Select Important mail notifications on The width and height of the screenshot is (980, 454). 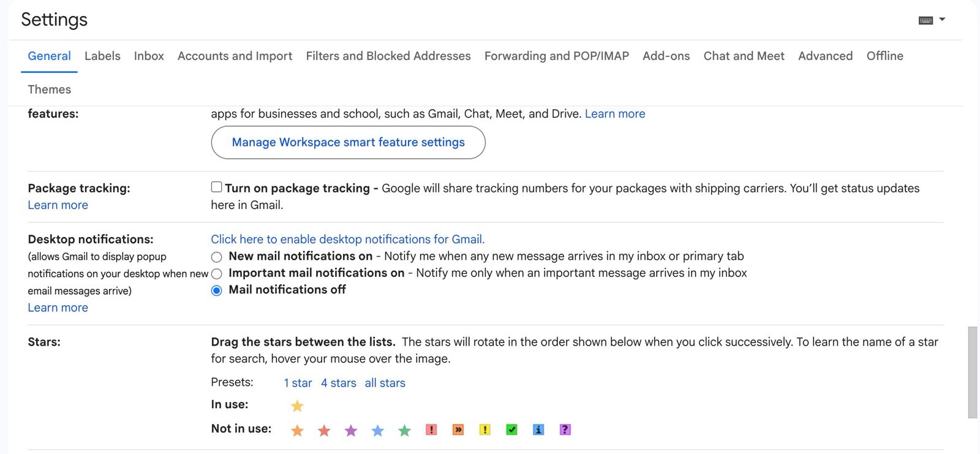216,274
